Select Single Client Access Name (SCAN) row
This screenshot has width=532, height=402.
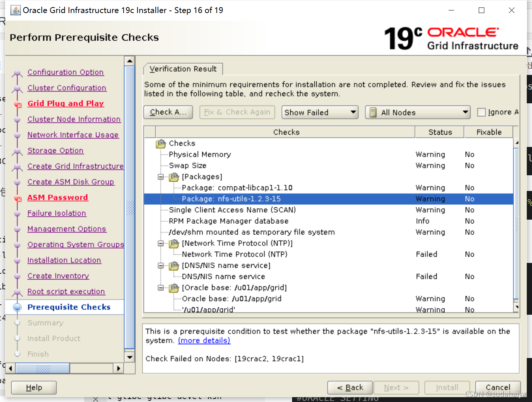[x=329, y=210]
